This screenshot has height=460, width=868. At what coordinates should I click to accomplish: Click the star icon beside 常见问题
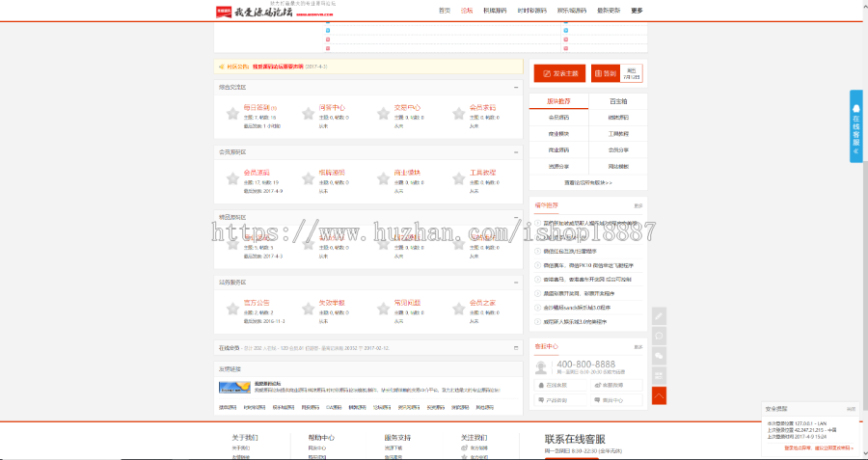coord(383,309)
